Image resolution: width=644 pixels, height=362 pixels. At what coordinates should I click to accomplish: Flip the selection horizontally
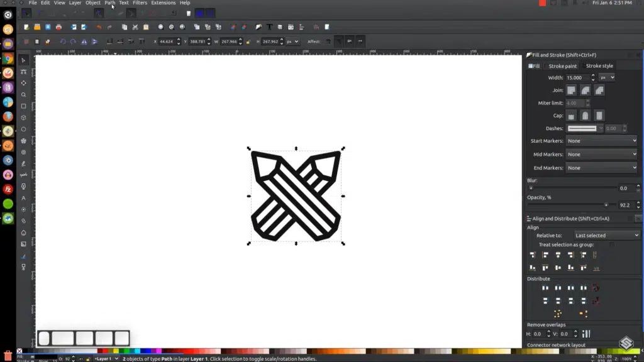83,41
